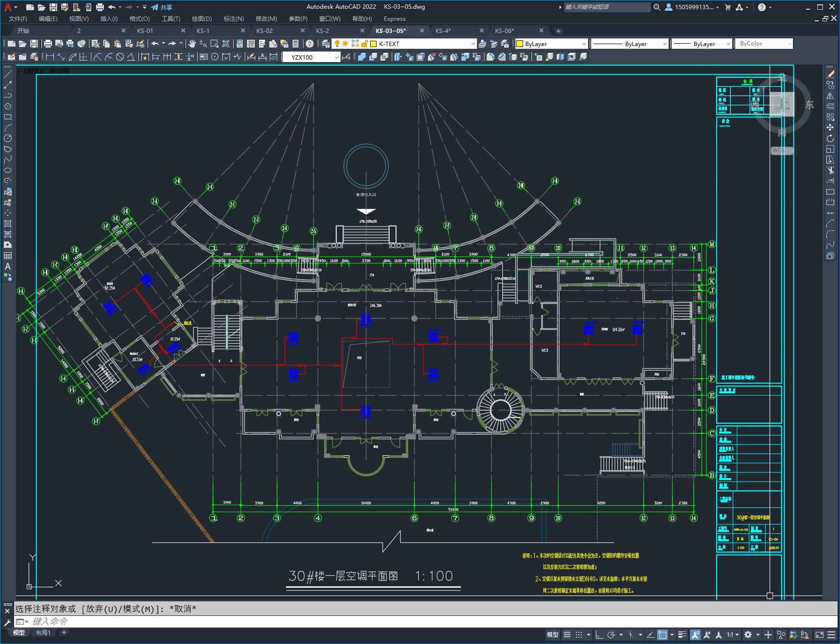Open the 文件(F) menu
The image size is (840, 644).
[18, 18]
